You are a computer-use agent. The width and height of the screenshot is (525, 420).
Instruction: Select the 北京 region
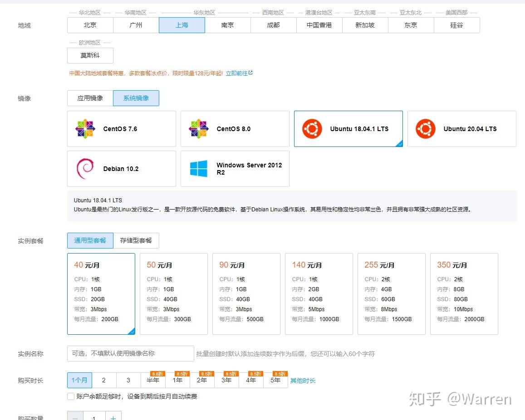[90, 25]
